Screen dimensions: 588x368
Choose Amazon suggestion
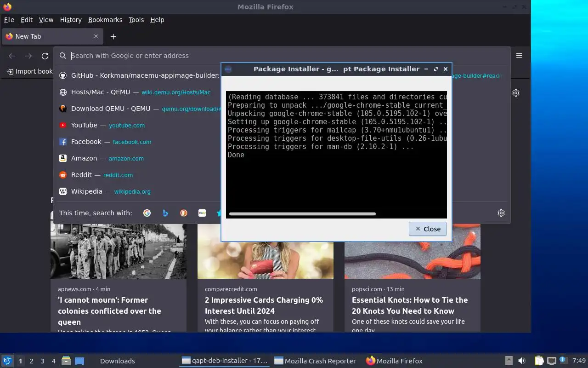pyautogui.click(x=138, y=158)
